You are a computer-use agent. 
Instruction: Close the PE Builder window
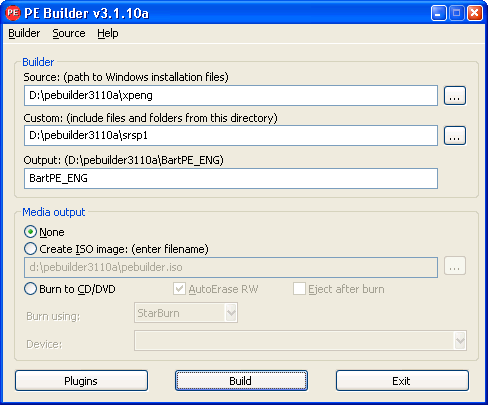coord(475,13)
